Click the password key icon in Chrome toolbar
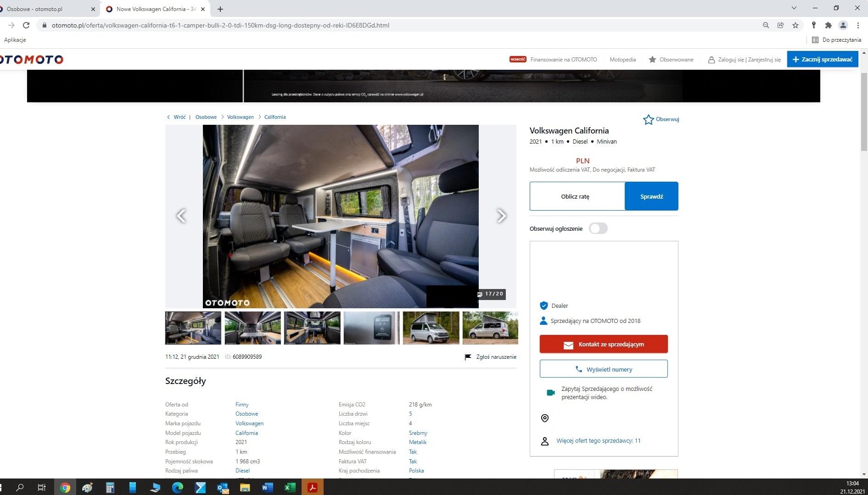The image size is (868, 495). pyautogui.click(x=813, y=25)
